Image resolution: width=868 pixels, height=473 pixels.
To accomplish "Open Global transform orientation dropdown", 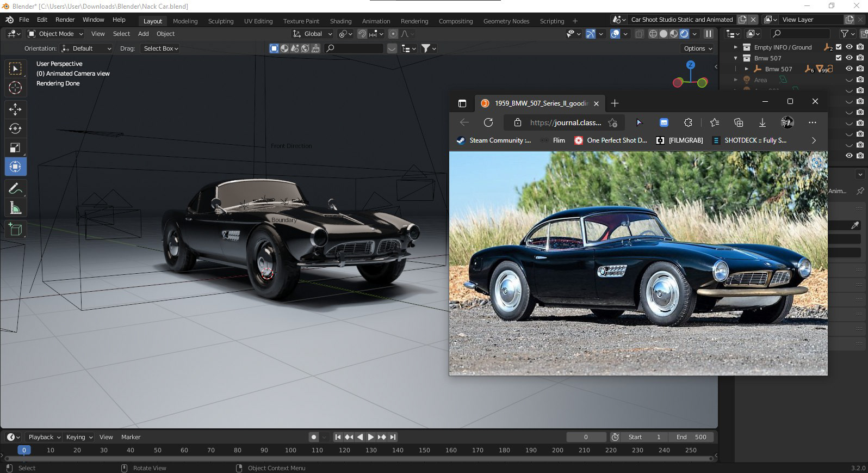I will (x=312, y=34).
